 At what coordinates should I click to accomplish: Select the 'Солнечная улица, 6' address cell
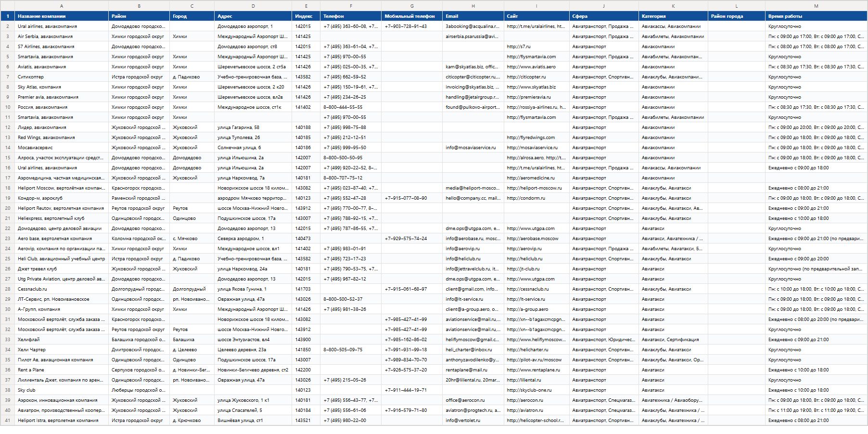(x=253, y=148)
